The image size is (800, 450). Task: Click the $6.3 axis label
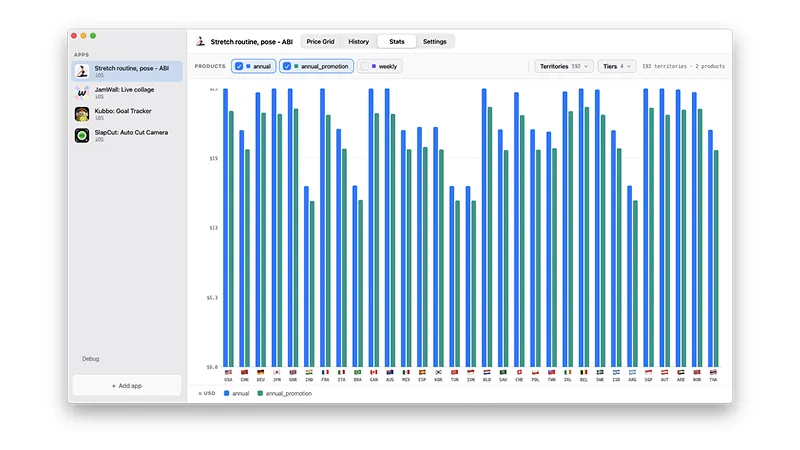point(212,297)
